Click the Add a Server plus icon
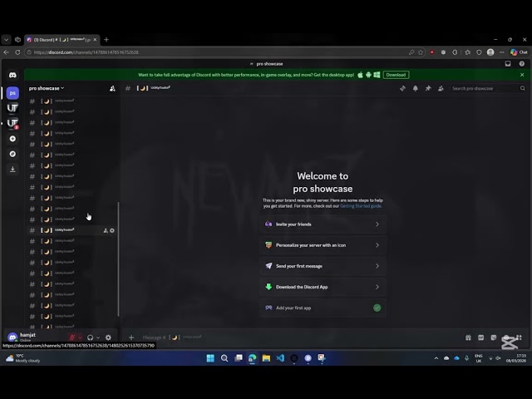 [12, 139]
